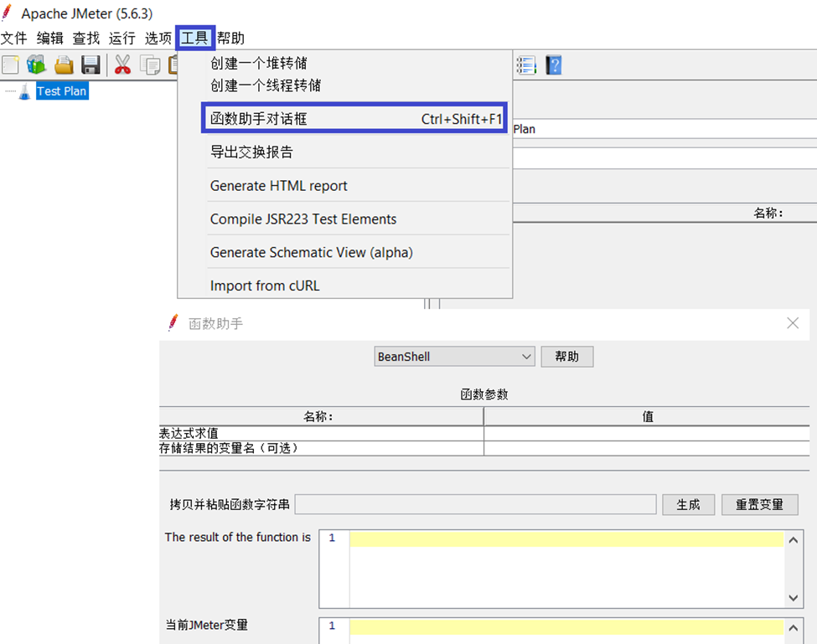Click the 值 column header
The width and height of the screenshot is (817, 644).
click(647, 416)
